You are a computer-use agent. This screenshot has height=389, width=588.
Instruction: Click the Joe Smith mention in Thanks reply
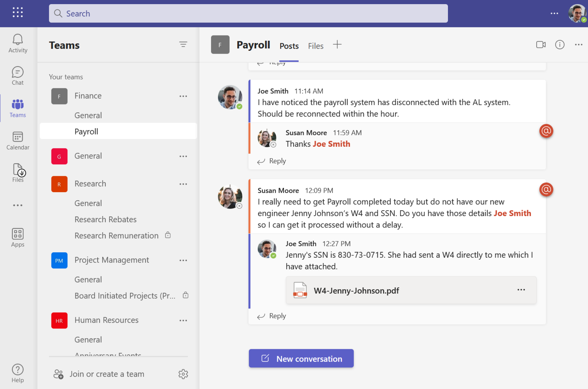pyautogui.click(x=331, y=144)
